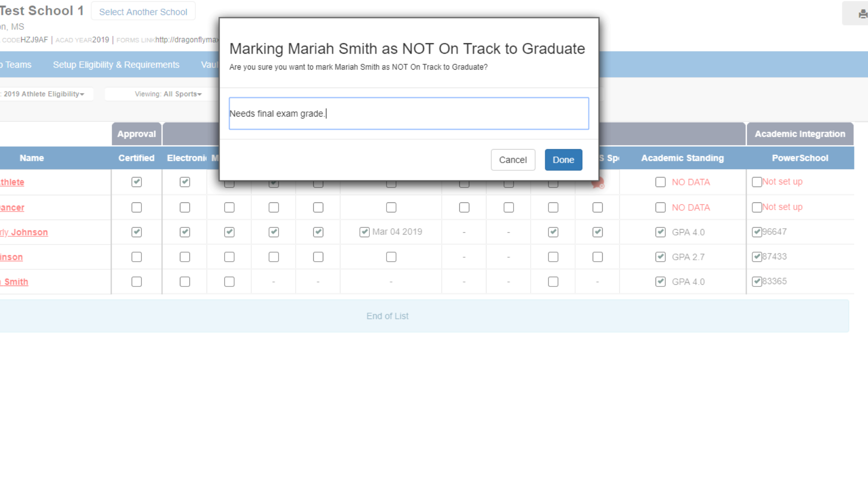Viewport: 868px width, 488px height.
Task: Click the red comment bubble icon
Action: coord(598,184)
